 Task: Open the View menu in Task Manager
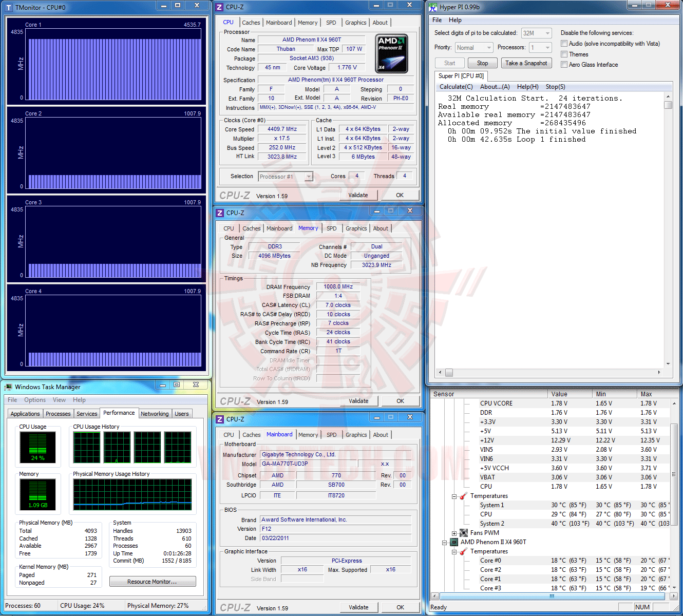point(60,400)
